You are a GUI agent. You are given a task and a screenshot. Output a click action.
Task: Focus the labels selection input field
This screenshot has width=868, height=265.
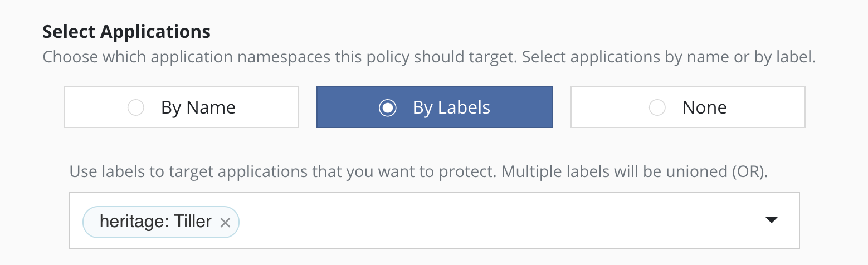[x=474, y=220]
